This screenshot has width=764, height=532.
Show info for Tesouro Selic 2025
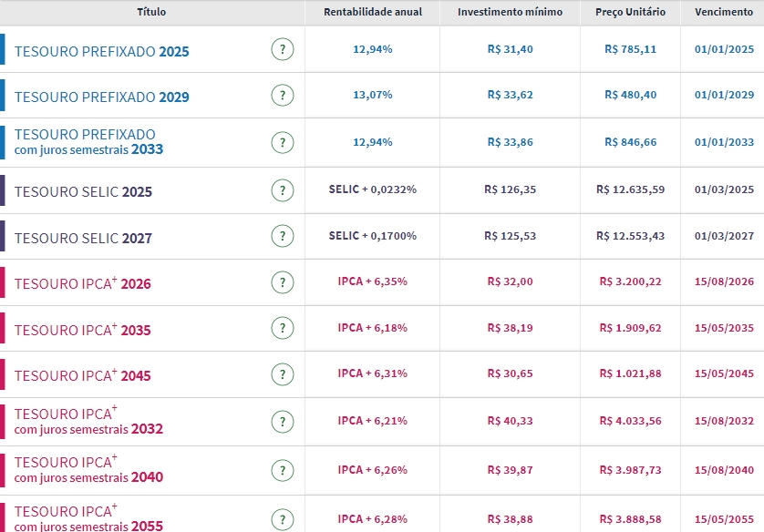pos(283,189)
